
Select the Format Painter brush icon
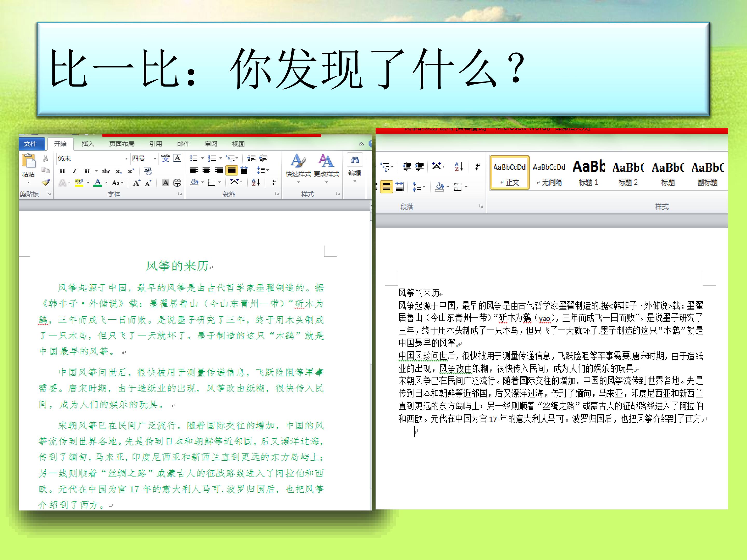tap(46, 182)
